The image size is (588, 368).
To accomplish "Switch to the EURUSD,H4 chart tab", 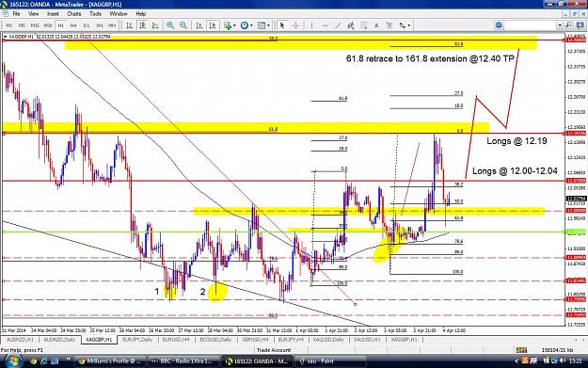I will pos(176,340).
